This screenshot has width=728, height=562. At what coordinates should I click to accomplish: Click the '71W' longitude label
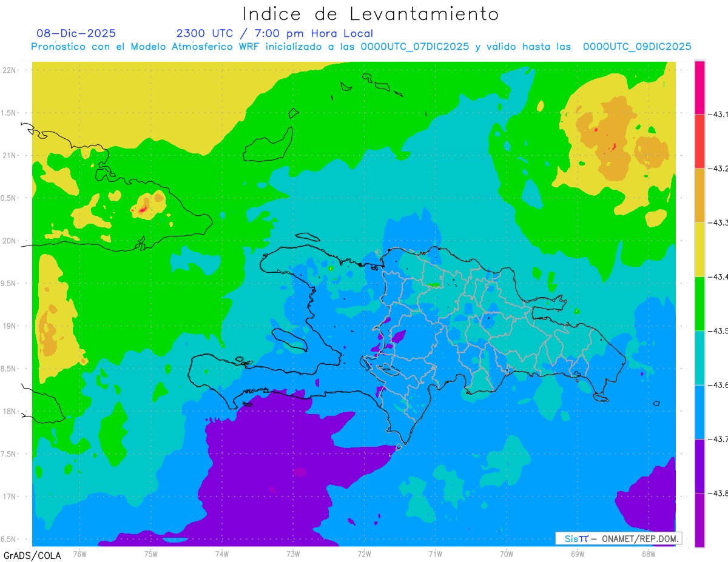435,554
